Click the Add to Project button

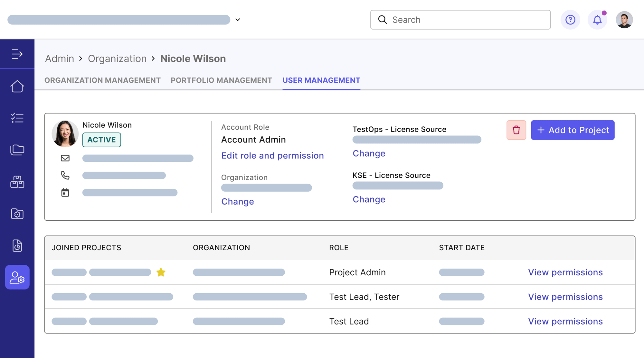pyautogui.click(x=573, y=130)
